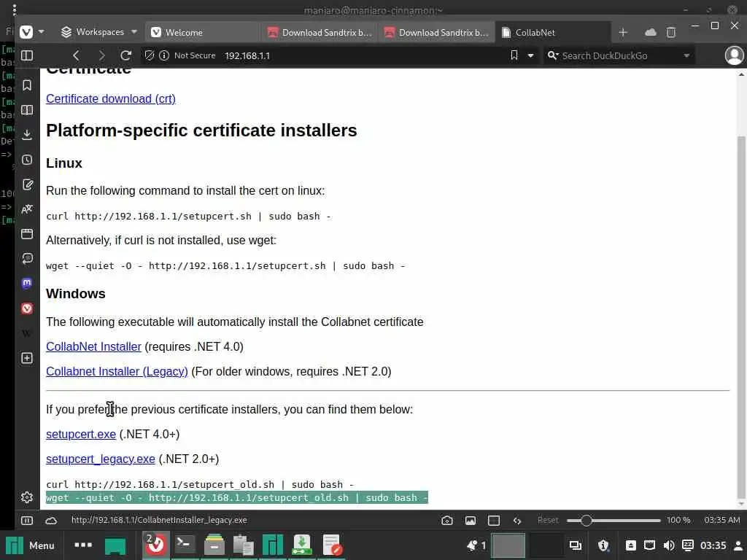Image resolution: width=747 pixels, height=560 pixels.
Task: Toggle images and animations icon
Action: tap(471, 521)
